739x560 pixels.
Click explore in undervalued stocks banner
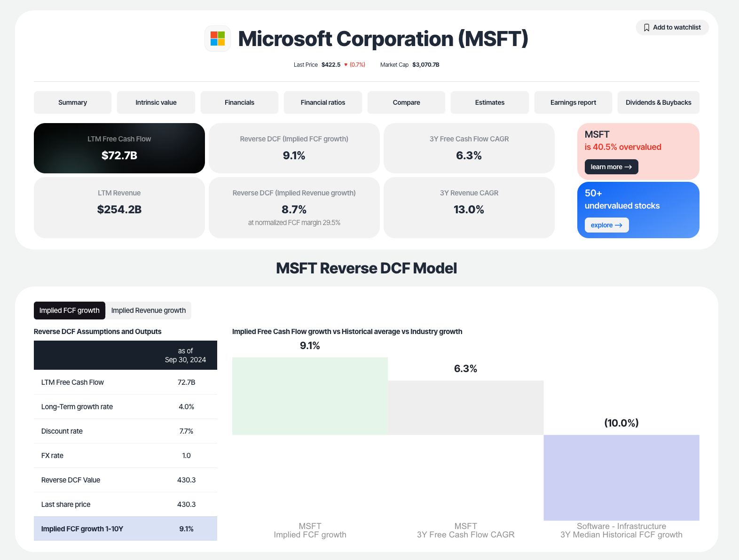606,225
